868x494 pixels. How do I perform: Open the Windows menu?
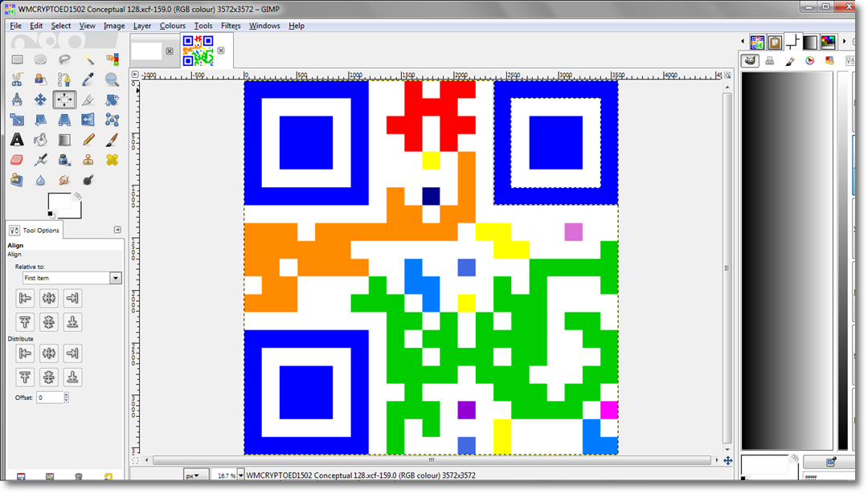264,26
